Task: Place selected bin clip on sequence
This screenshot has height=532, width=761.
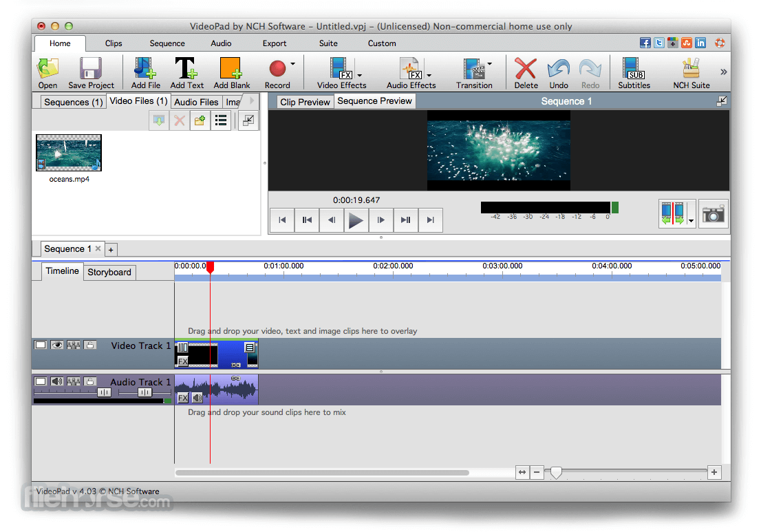Action: pyautogui.click(x=159, y=120)
